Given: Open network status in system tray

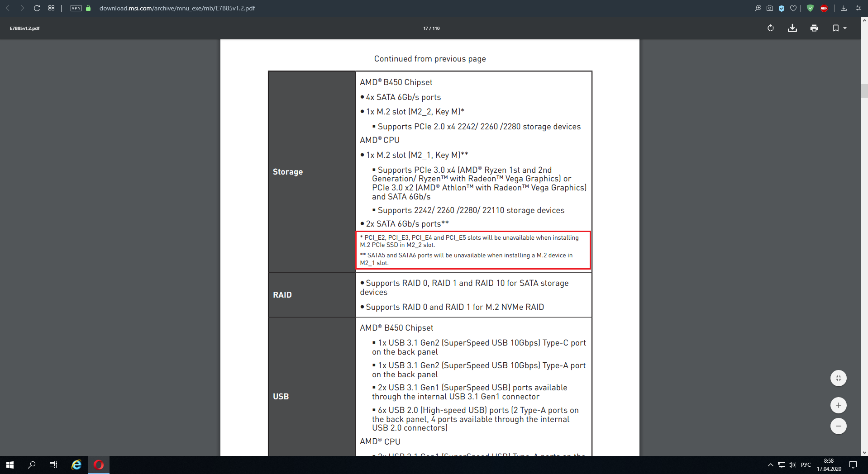Looking at the screenshot, I should point(782,465).
